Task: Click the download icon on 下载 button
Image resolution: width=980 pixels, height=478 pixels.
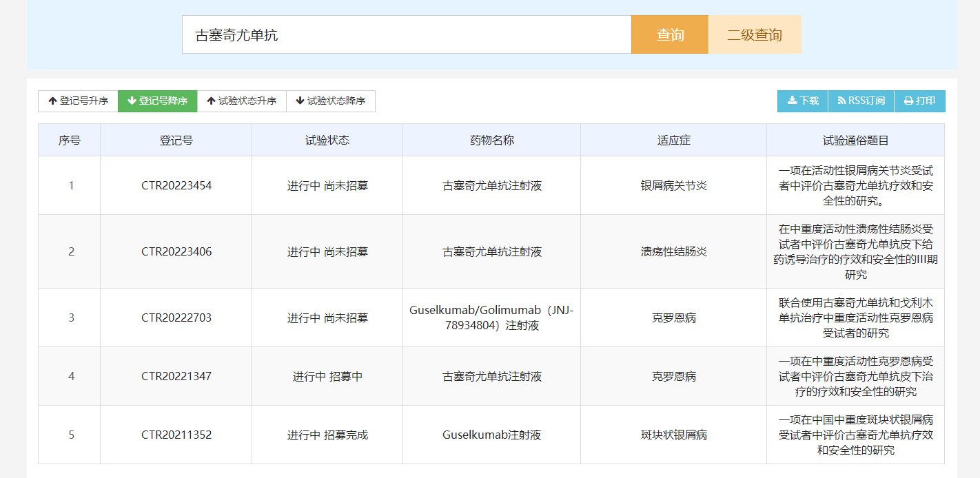Action: (791, 101)
